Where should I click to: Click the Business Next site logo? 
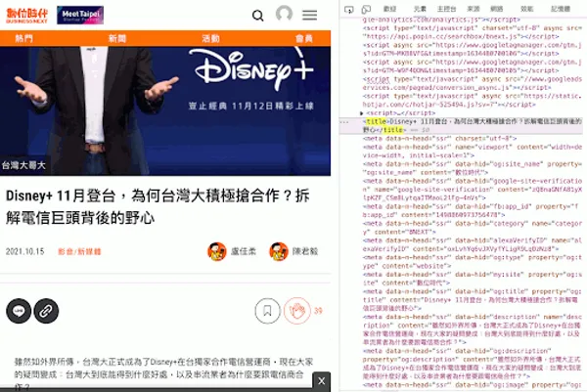[x=27, y=16]
